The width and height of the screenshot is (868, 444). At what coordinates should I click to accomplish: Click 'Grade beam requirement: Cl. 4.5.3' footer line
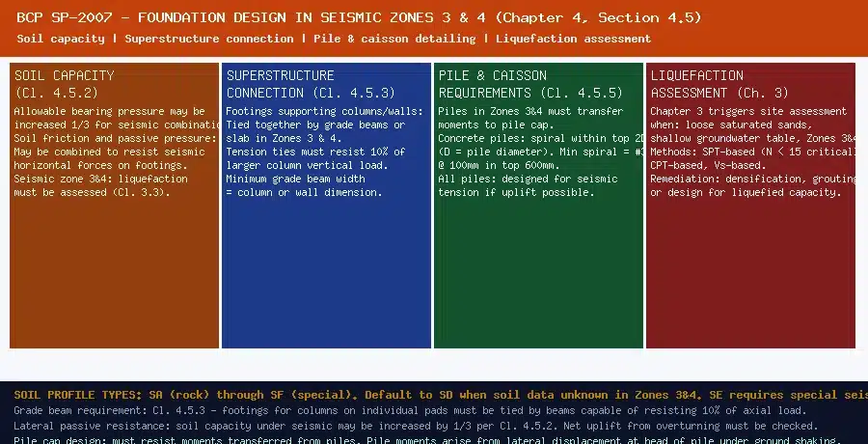(410, 411)
